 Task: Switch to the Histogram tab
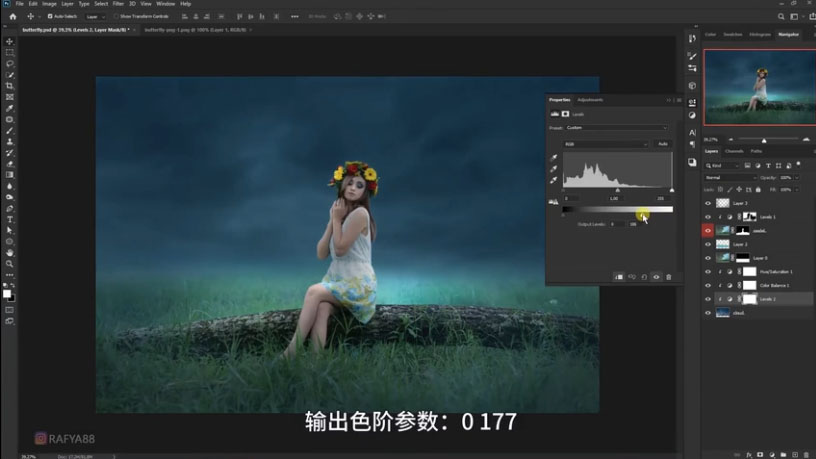tap(760, 34)
